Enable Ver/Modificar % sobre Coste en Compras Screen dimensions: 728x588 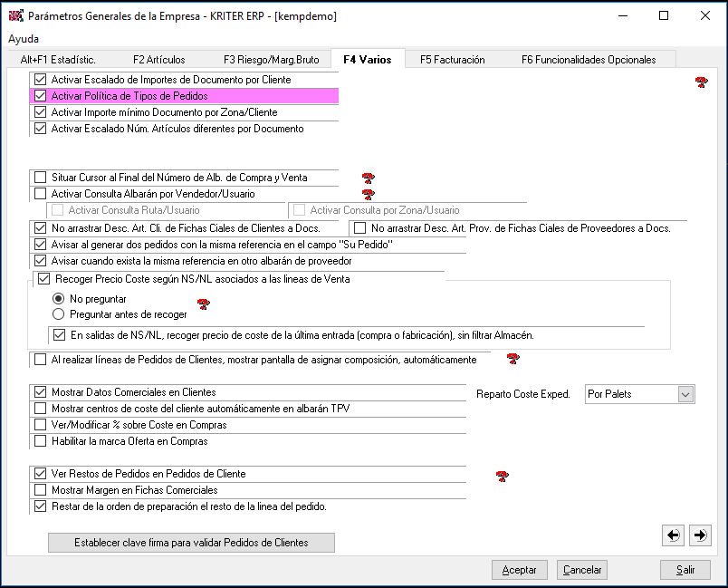(41, 425)
